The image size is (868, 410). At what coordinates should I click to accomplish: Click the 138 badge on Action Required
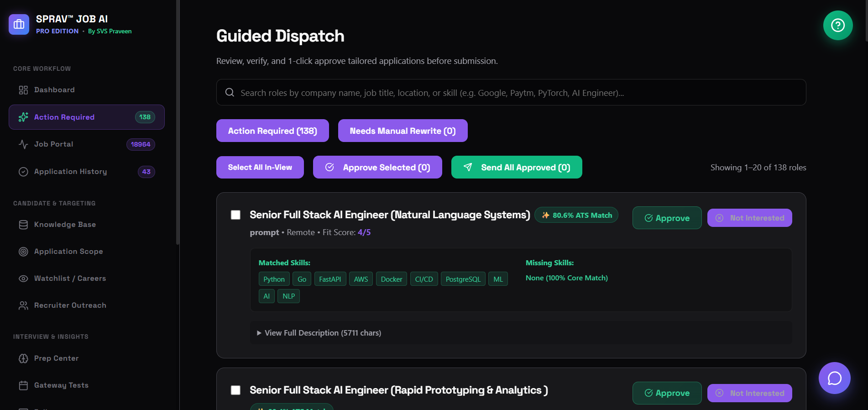145,117
